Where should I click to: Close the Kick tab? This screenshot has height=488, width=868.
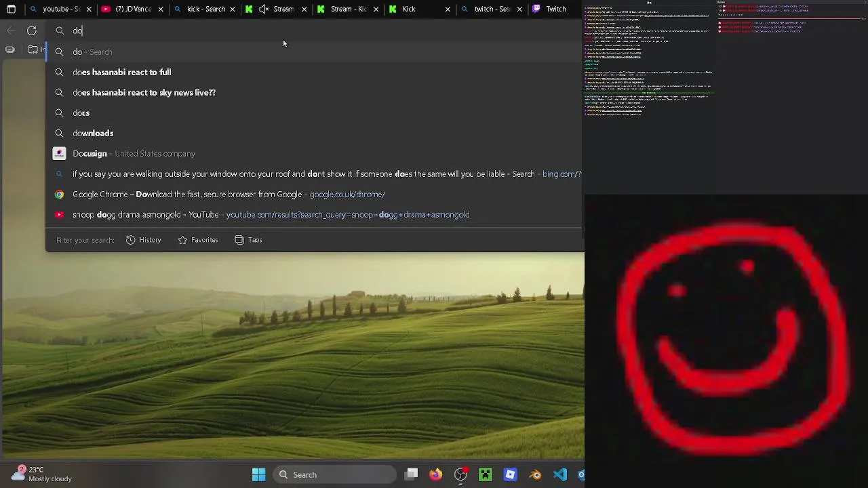coord(448,9)
